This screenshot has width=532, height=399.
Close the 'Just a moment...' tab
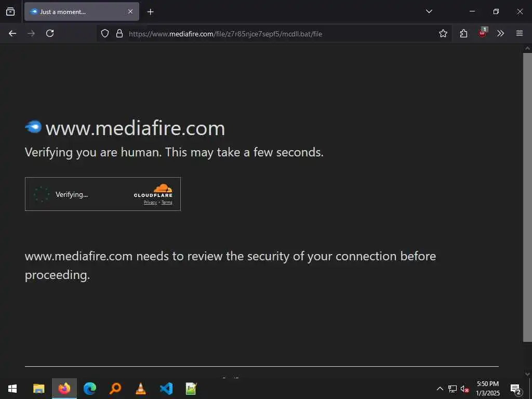pos(130,11)
